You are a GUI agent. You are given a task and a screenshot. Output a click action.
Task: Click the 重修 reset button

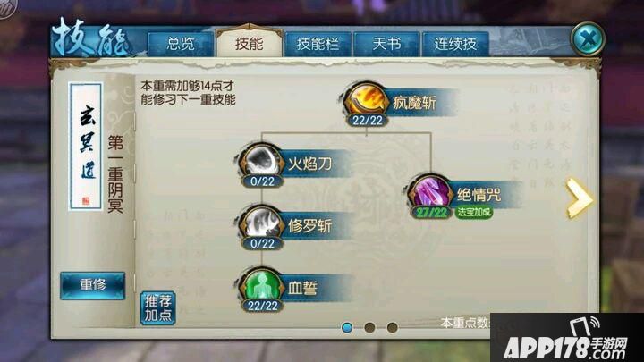[93, 285]
